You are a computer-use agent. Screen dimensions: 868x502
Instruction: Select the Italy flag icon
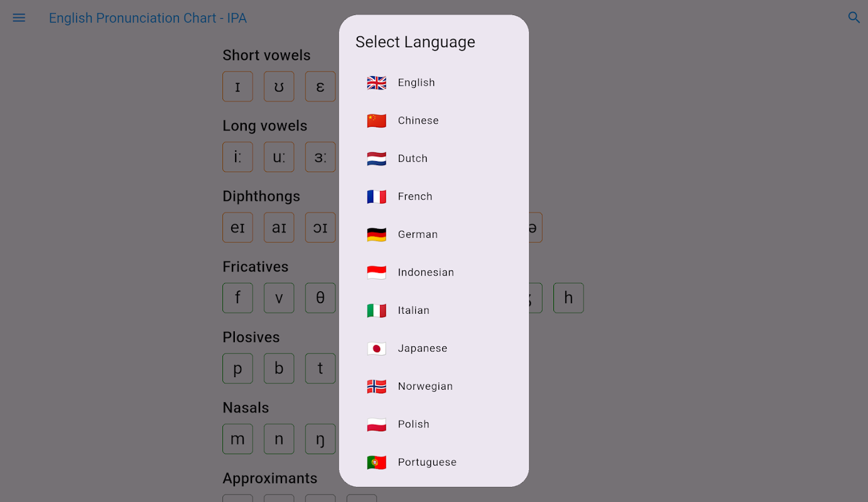click(377, 311)
